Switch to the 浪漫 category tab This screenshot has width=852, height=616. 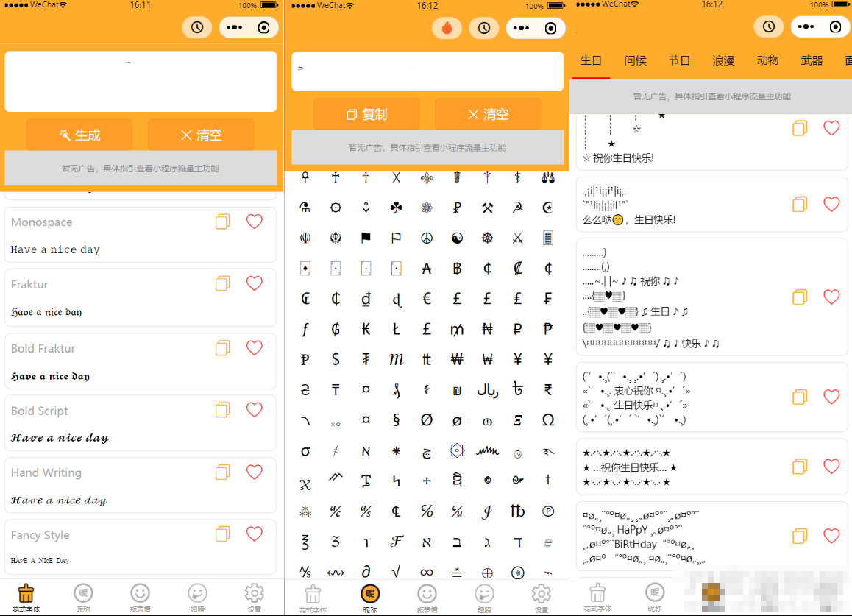click(x=723, y=60)
